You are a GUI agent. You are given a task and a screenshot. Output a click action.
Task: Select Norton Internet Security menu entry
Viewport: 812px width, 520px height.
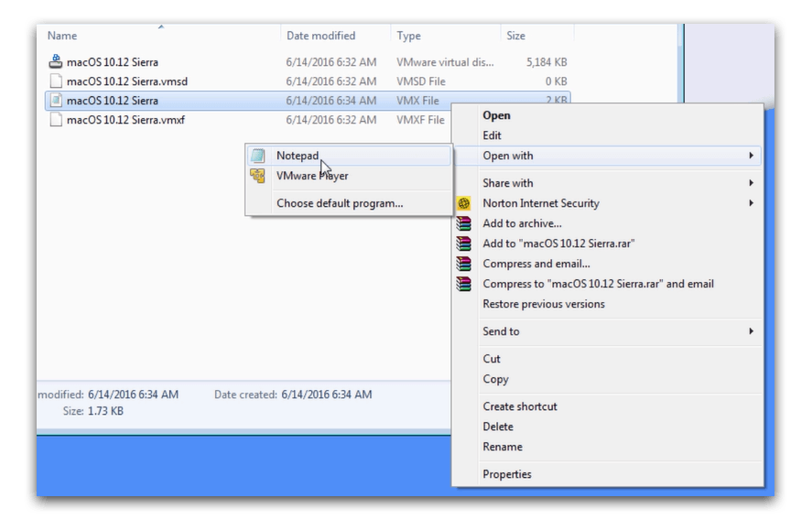607,203
